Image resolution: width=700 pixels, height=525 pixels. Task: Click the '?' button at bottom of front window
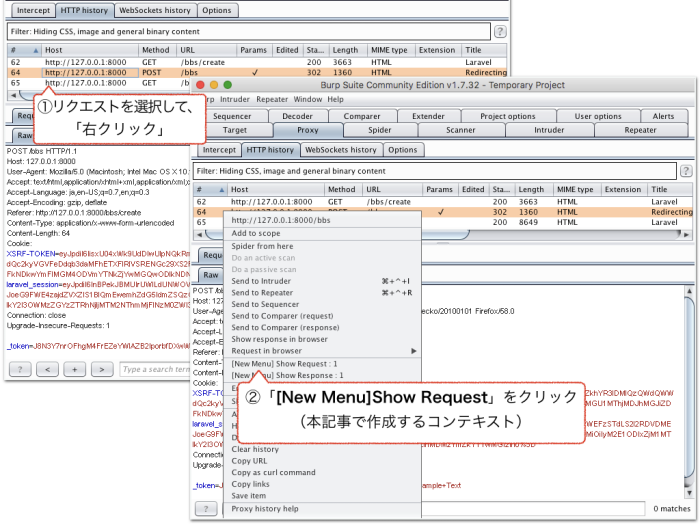pos(206,508)
